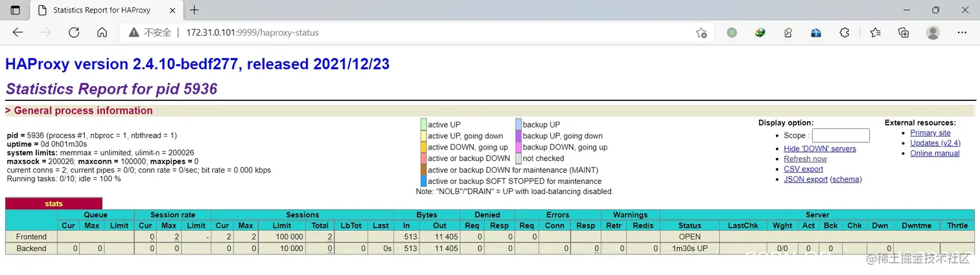Viewport: 980px width, 275px height.
Task: Click the green document-search extension icon
Action: click(788, 32)
